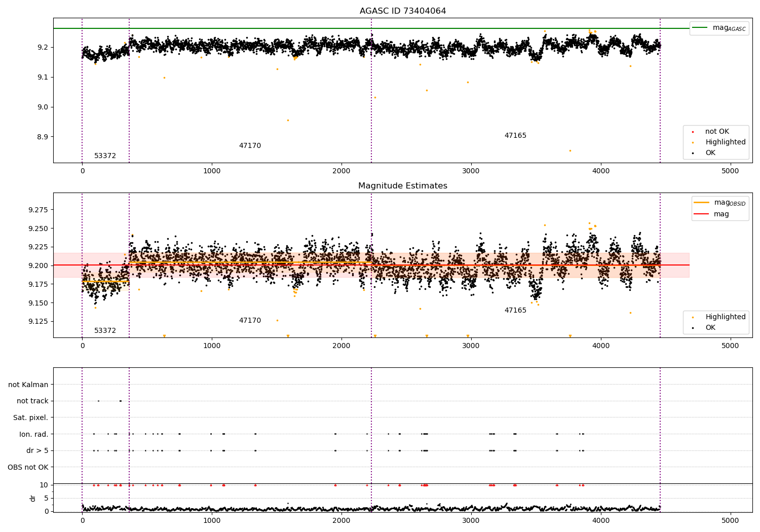The image size is (760, 532).
Task: Click the 'OBS not OK' axis label
Action: (x=28, y=467)
